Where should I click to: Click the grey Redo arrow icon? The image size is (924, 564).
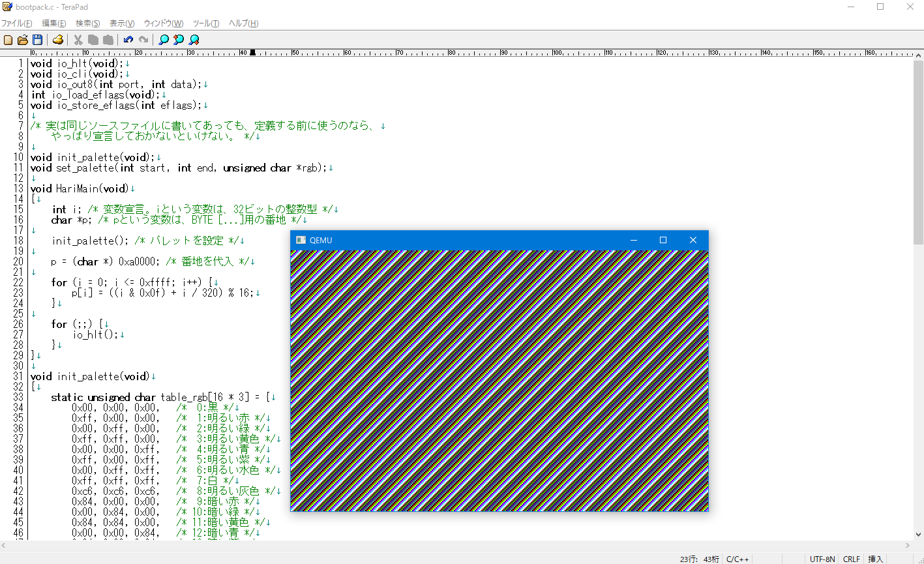(x=143, y=40)
